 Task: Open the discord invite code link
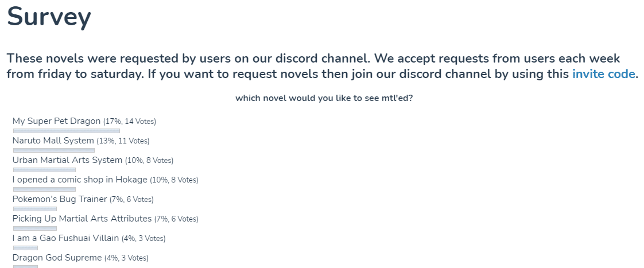click(603, 75)
